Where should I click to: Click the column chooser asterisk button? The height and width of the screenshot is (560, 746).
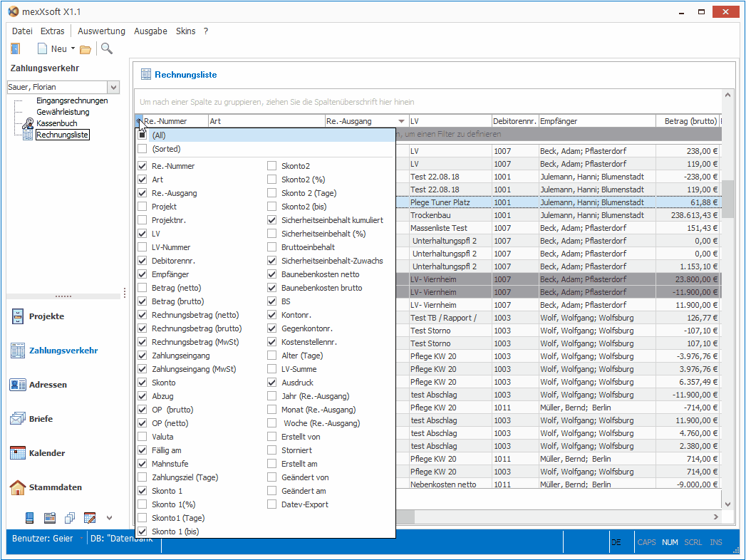[138, 121]
